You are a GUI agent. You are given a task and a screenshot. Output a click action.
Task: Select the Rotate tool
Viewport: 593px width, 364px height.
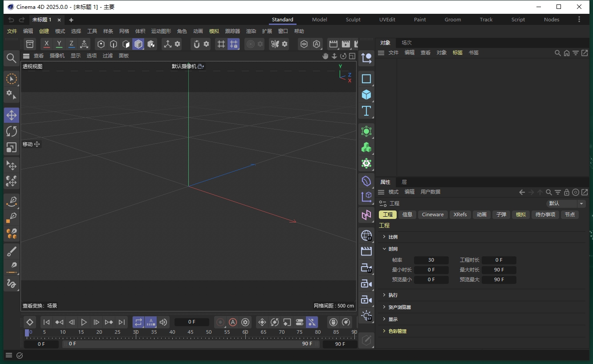[x=12, y=131]
